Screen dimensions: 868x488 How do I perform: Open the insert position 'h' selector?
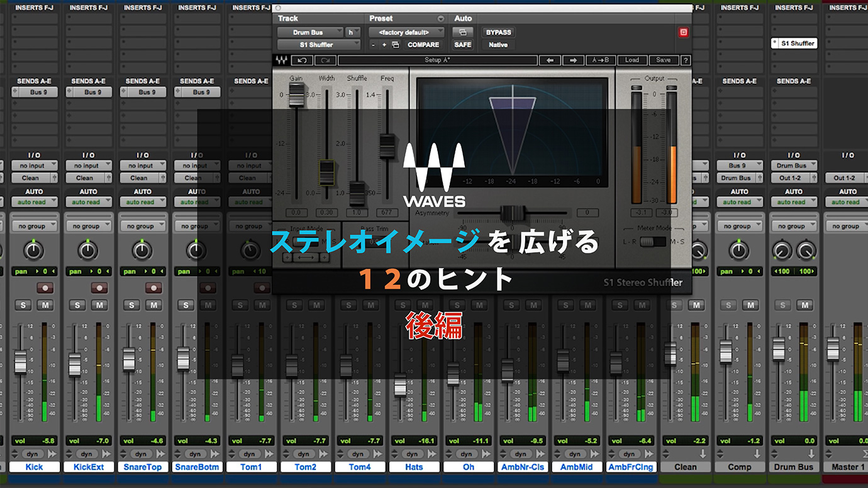(353, 32)
